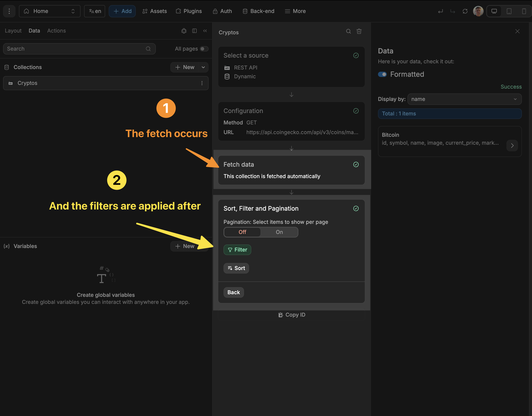The image size is (532, 416).
Task: Click the refresh icon in top bar
Action: point(465,11)
